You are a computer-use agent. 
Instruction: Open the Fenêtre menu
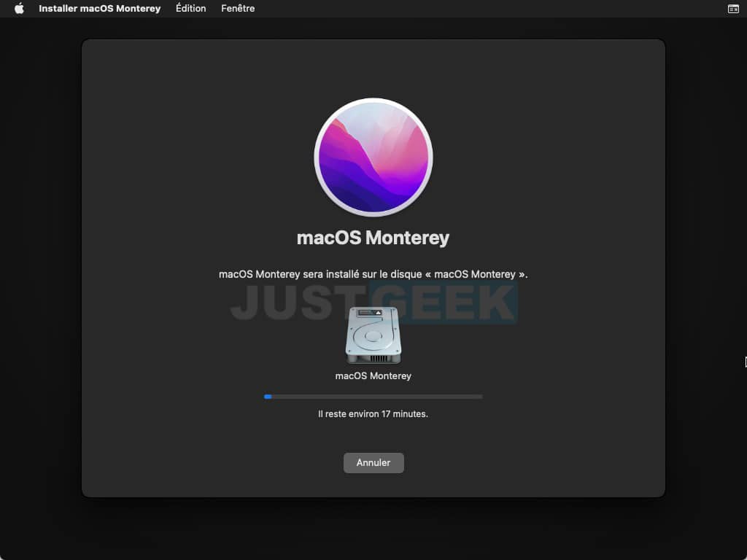[238, 9]
